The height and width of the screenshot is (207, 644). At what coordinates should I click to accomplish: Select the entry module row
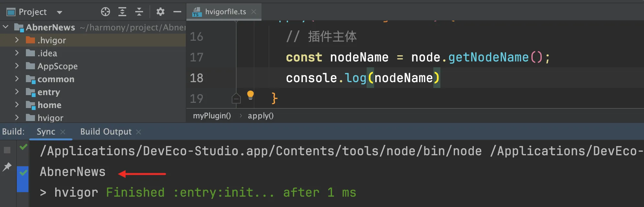coord(93,92)
